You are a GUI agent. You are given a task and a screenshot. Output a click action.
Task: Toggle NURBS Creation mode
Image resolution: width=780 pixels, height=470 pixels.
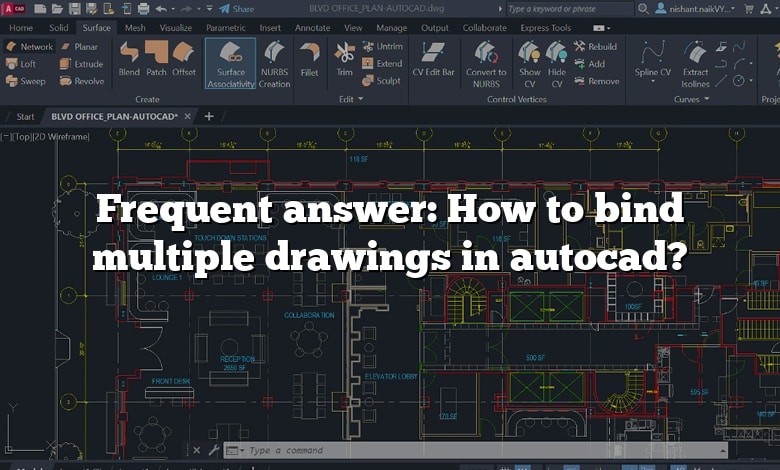click(x=274, y=64)
